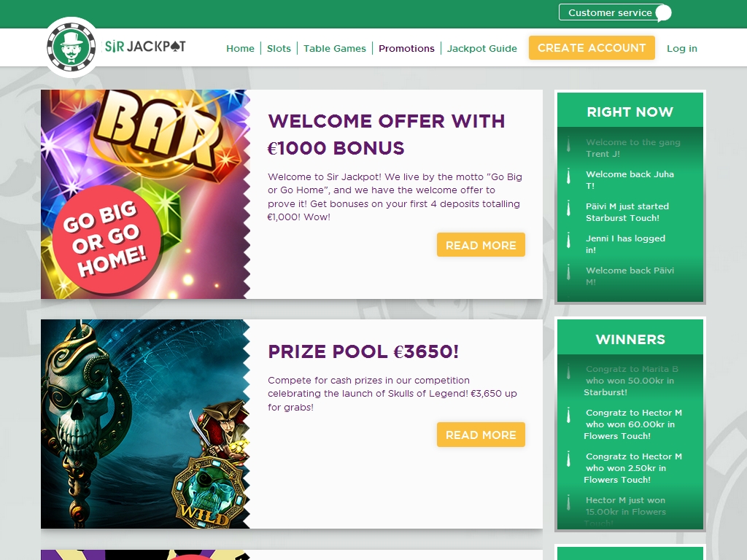Image resolution: width=747 pixels, height=560 pixels.
Task: Click the SIR JACKPOT text logo
Action: click(x=145, y=46)
